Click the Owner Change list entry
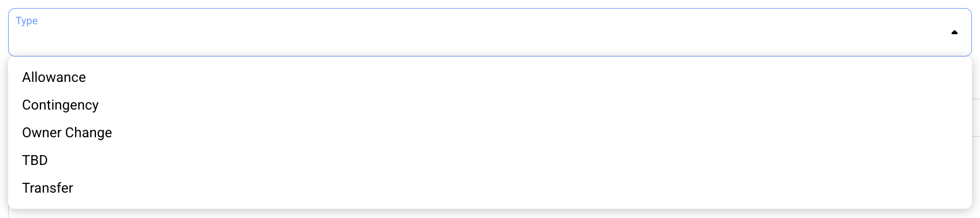Image resolution: width=980 pixels, height=218 pixels. (x=490, y=133)
